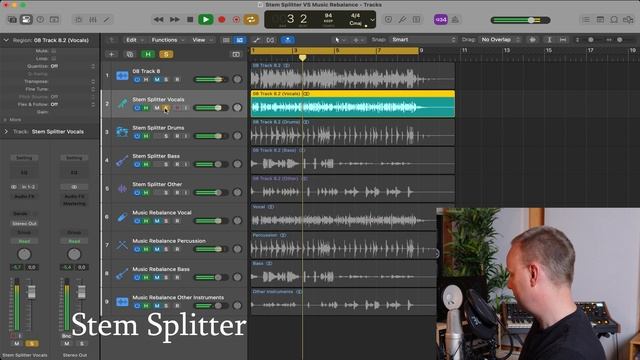Adjust Music Rebalance Bass volume slider

(x=211, y=278)
